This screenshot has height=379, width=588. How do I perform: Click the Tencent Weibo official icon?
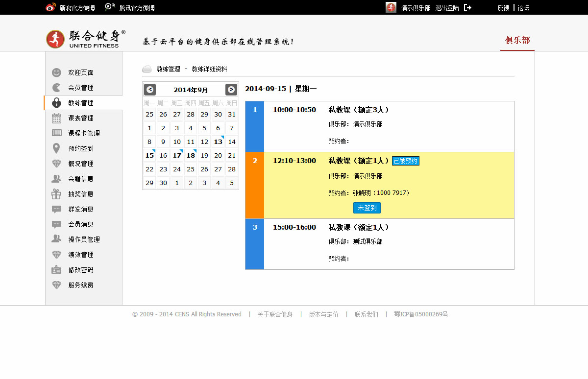tap(110, 7)
